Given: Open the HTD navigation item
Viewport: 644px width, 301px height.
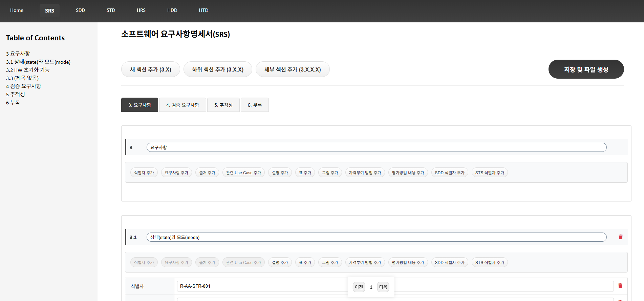Looking at the screenshot, I should pyautogui.click(x=203, y=10).
